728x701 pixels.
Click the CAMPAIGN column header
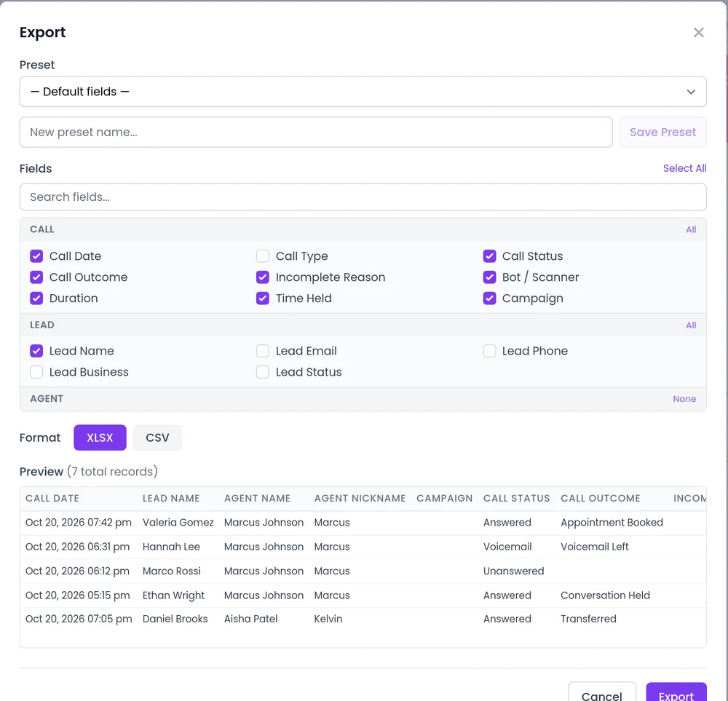(444, 498)
